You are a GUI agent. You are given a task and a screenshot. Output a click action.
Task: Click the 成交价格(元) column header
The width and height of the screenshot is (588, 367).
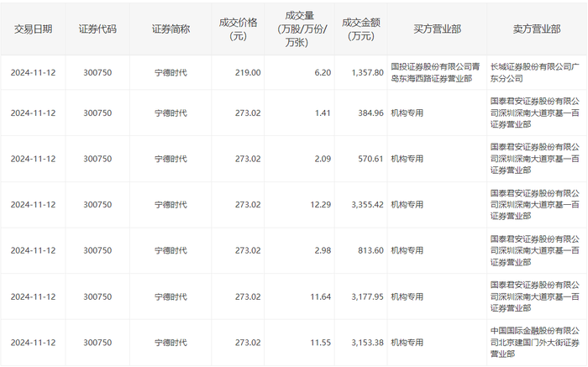[238, 29]
